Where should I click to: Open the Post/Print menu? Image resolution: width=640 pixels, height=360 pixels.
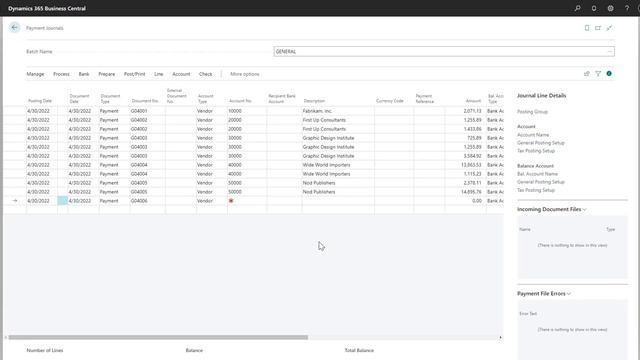[x=134, y=74]
